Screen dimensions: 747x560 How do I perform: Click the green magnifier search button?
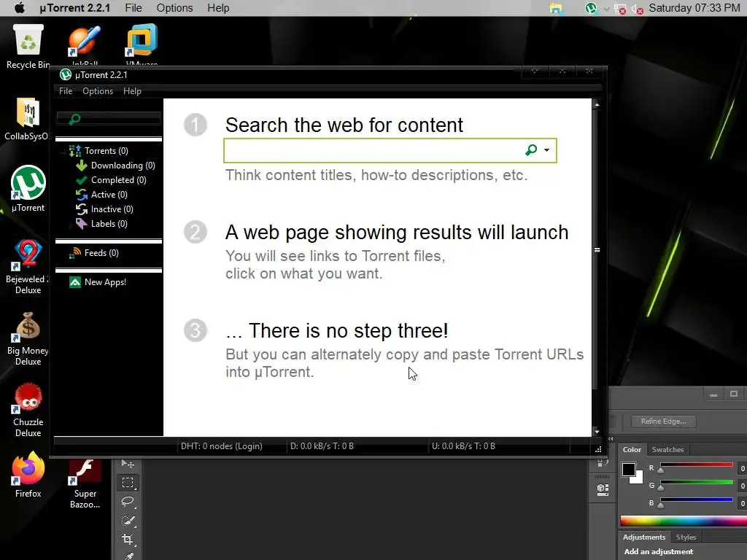pos(531,150)
